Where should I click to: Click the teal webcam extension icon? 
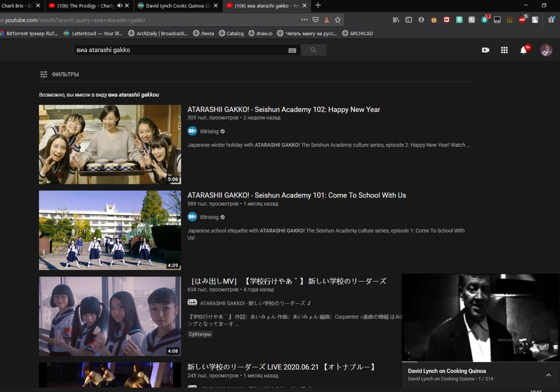pyautogui.click(x=459, y=20)
